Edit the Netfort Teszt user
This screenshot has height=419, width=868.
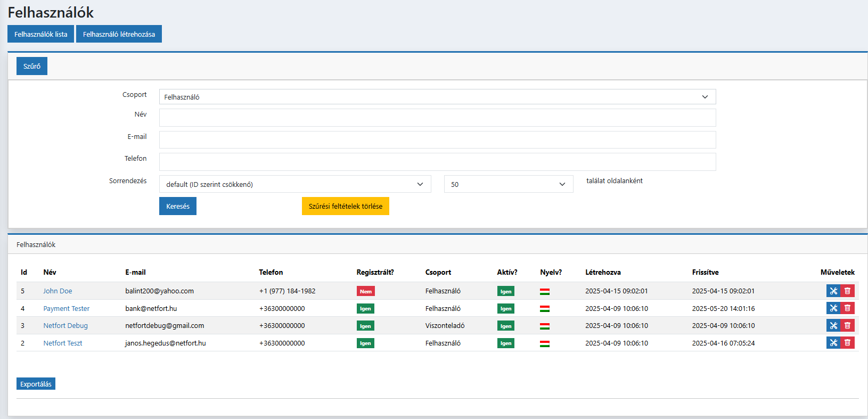[x=833, y=343]
